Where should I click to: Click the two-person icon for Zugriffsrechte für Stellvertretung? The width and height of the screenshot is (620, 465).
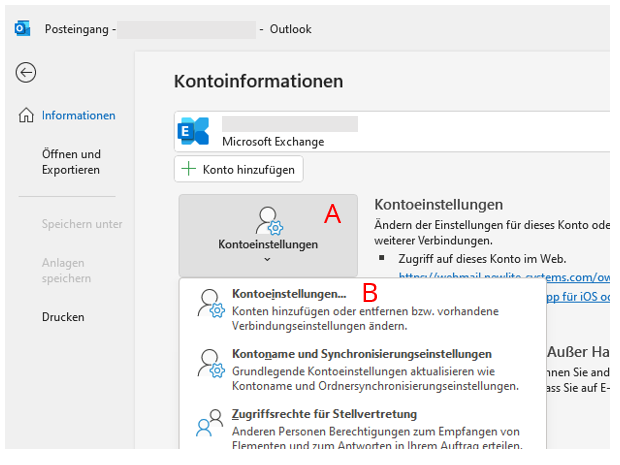[210, 423]
